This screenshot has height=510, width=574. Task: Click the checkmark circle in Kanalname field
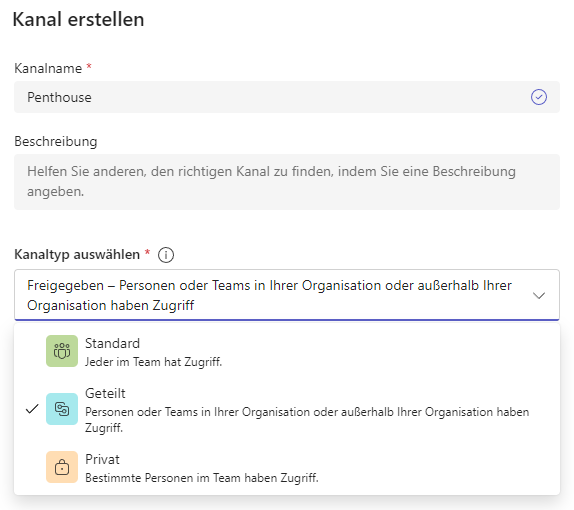[539, 97]
